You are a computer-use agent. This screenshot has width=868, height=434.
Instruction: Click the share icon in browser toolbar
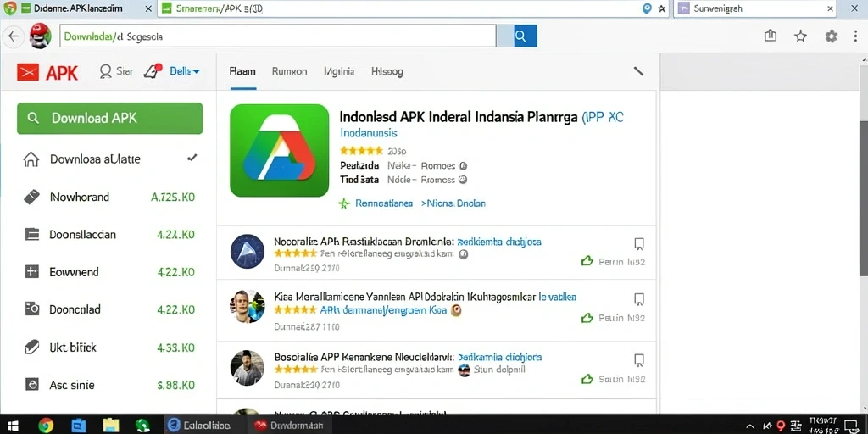[x=770, y=36]
